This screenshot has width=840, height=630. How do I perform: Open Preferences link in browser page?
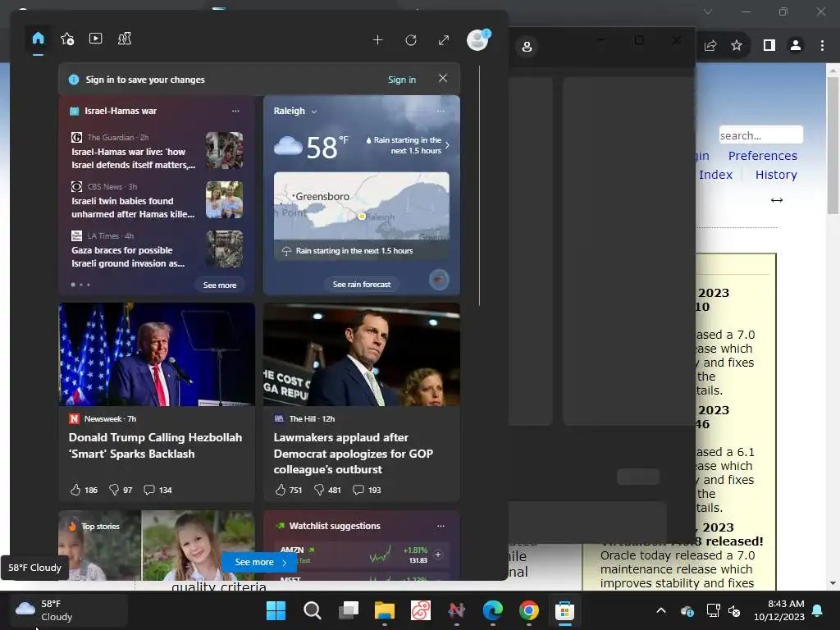click(x=762, y=156)
